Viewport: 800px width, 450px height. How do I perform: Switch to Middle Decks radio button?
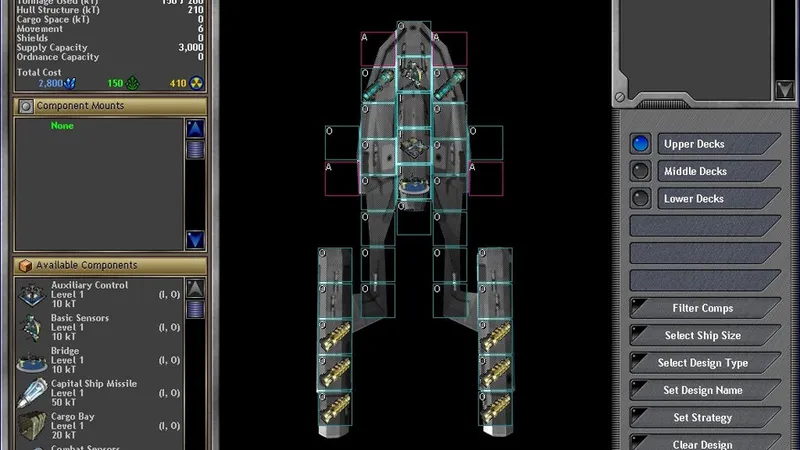tap(640, 171)
